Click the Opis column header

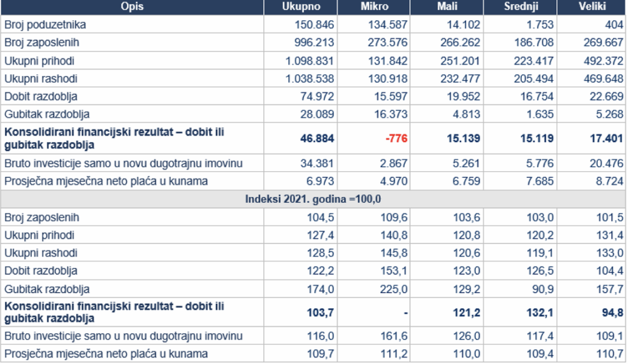(132, 6)
